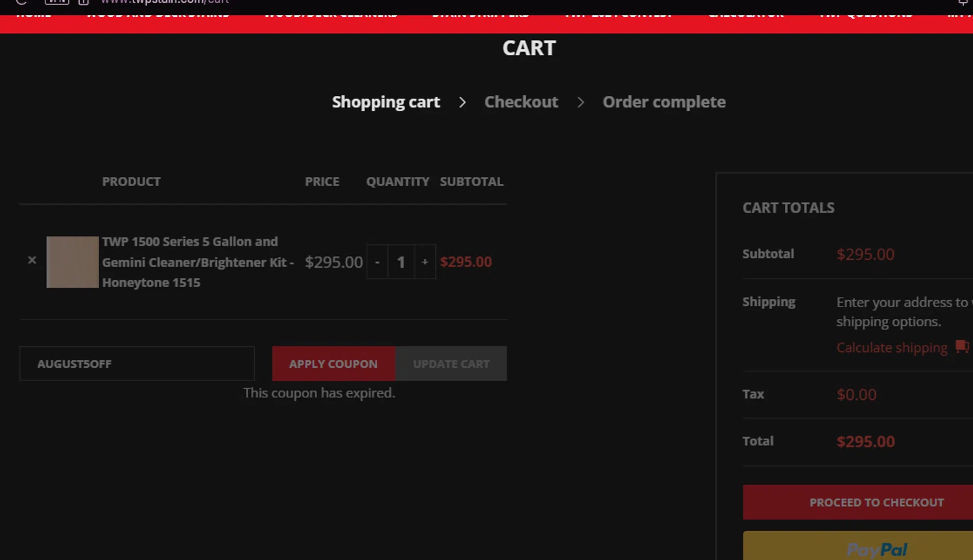973x560 pixels.
Task: Click the shipping truck icon
Action: coord(962,347)
